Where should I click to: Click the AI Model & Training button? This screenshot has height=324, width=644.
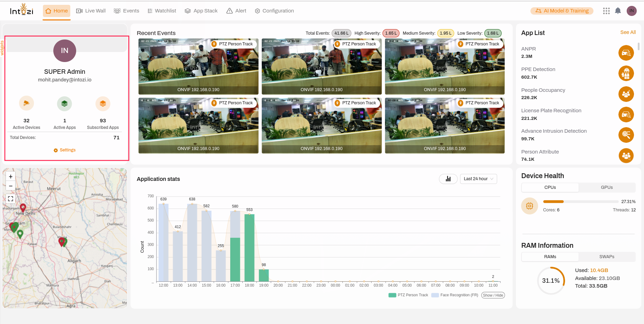point(562,11)
